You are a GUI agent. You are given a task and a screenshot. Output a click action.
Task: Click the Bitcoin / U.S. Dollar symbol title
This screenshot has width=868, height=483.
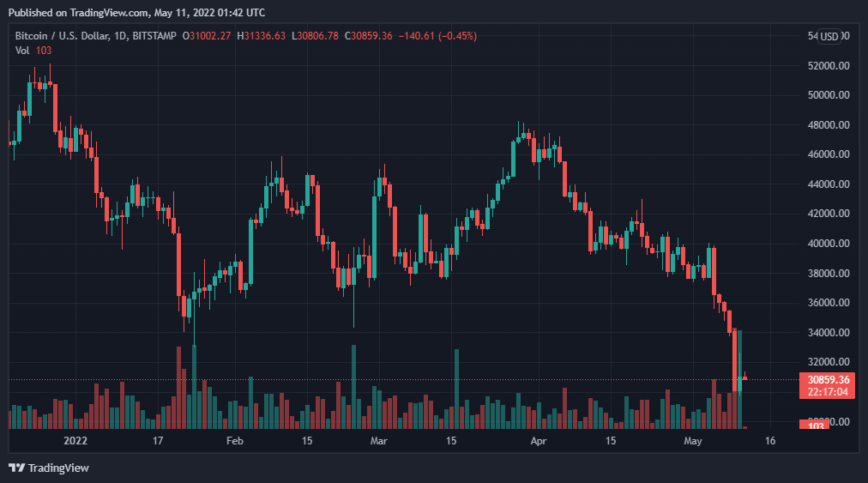click(x=61, y=36)
